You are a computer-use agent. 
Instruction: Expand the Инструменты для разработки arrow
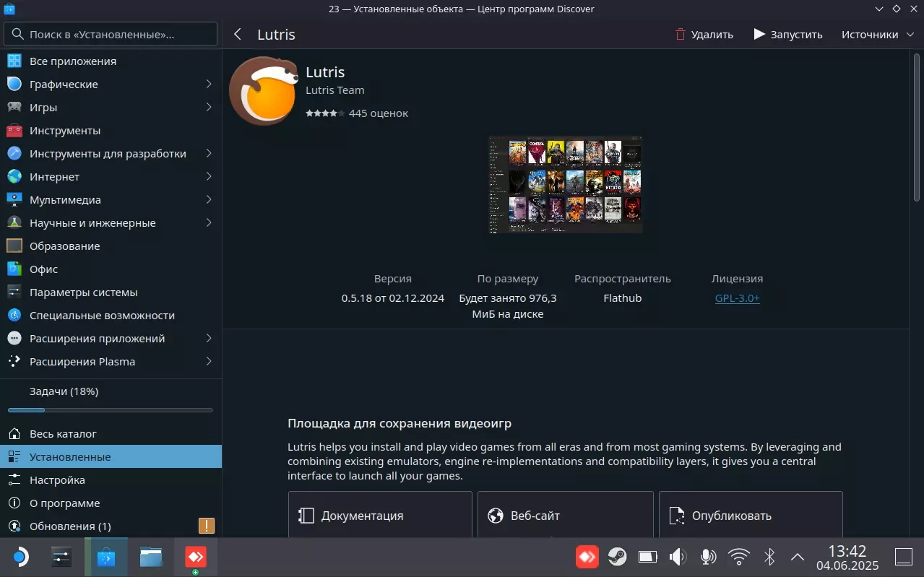[x=208, y=154]
